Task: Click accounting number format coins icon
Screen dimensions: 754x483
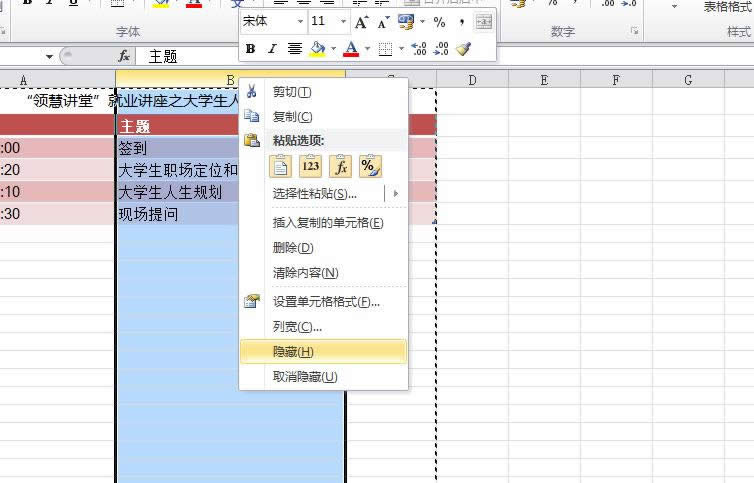Action: [x=406, y=22]
